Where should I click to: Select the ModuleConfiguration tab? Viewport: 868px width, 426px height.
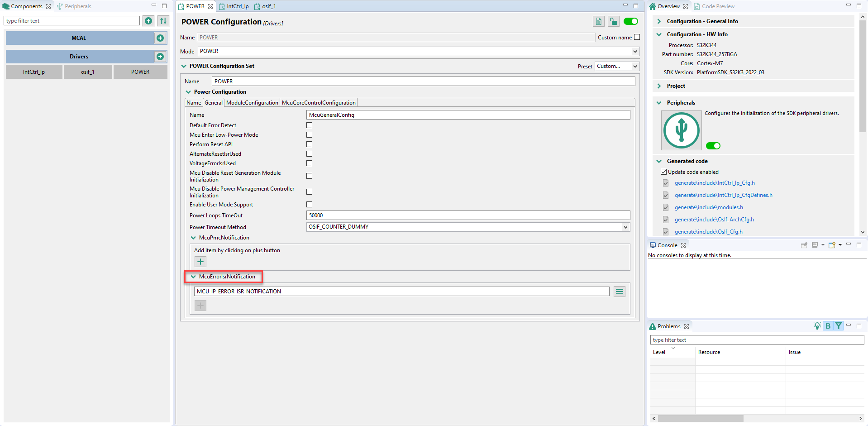click(x=252, y=102)
